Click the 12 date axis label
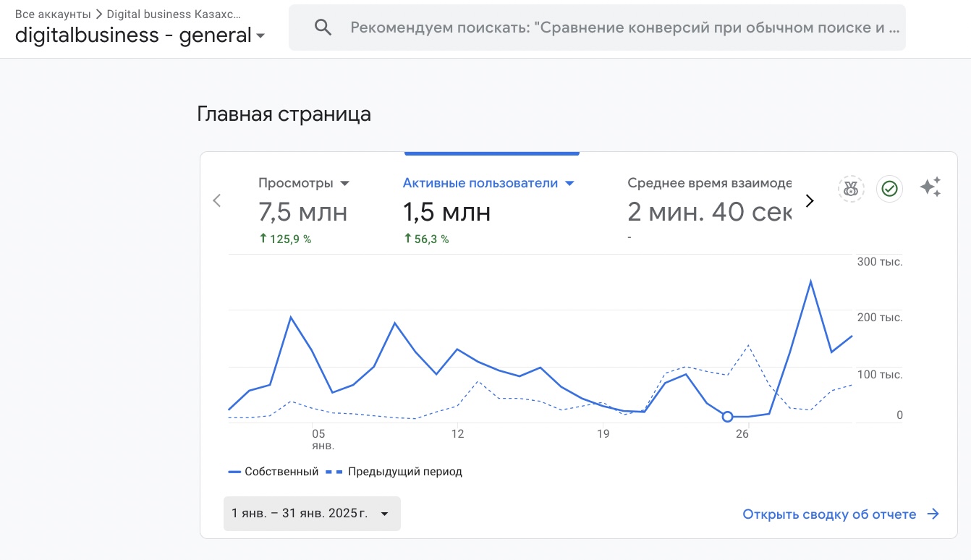The width and height of the screenshot is (971, 560). click(x=457, y=434)
